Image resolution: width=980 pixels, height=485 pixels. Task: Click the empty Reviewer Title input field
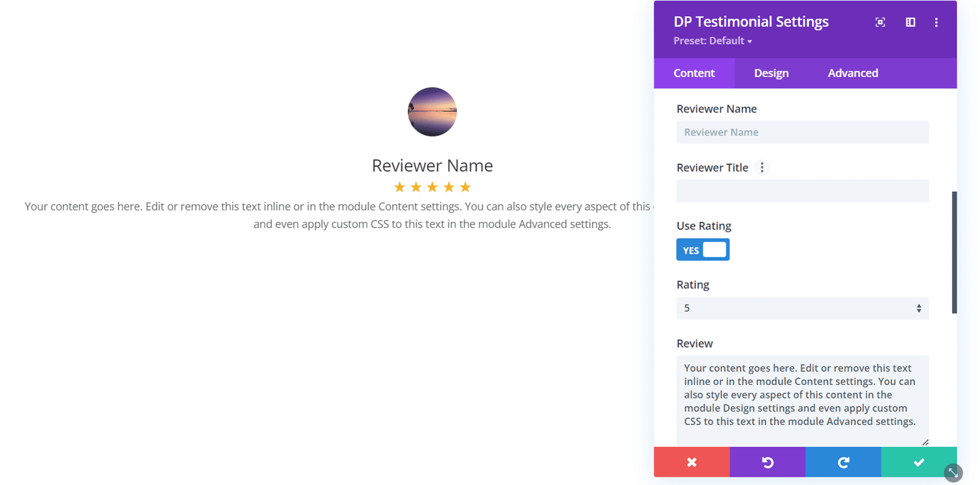[803, 191]
